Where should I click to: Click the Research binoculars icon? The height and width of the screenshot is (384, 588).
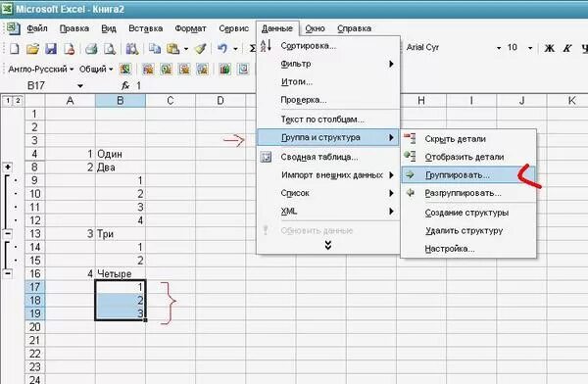tap(131, 48)
